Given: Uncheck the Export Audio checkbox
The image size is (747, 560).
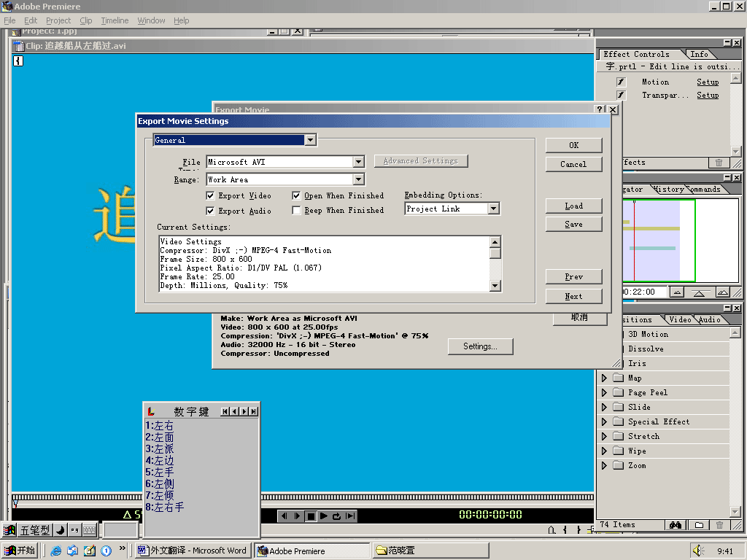Looking at the screenshot, I should [x=210, y=211].
